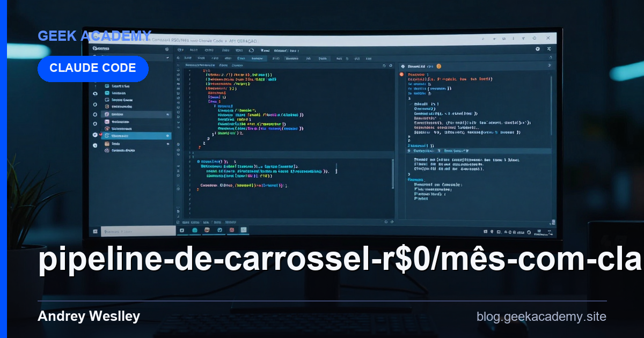Click the GEEK ACADEMY brand name

(x=94, y=36)
